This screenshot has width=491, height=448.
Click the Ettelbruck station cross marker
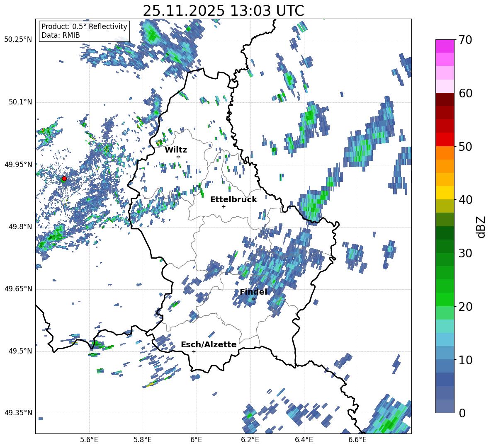(224, 206)
